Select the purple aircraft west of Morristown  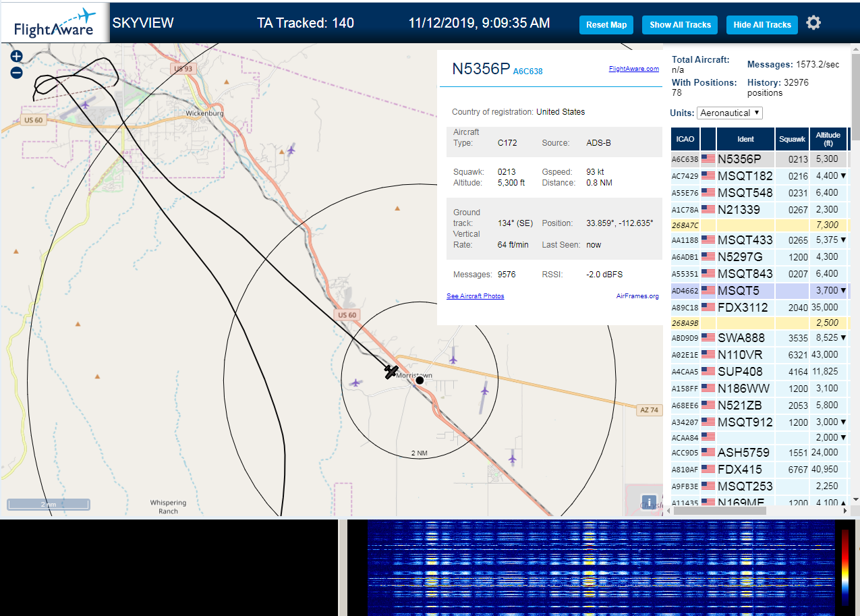coord(355,383)
